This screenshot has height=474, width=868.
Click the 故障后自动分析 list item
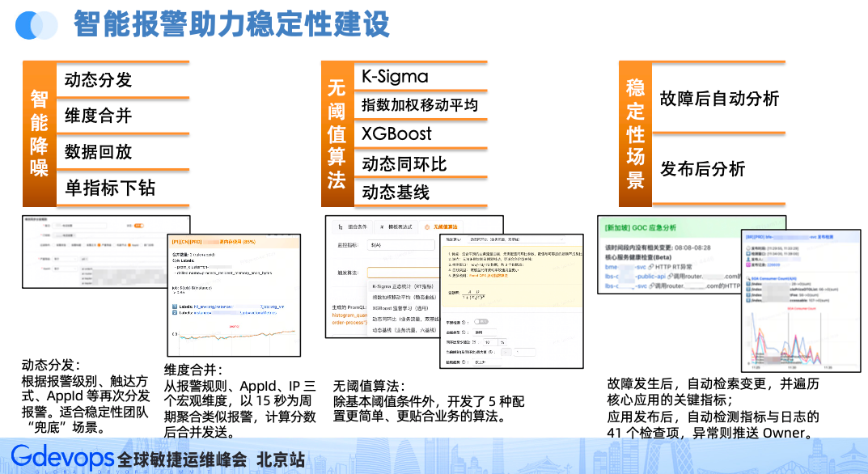(x=718, y=98)
